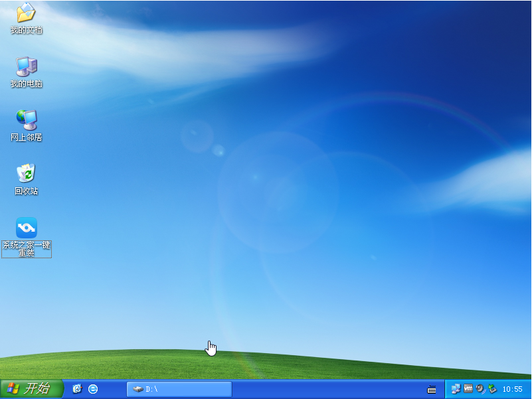Click the empty taskbar space beside the quick launch
532x399 pixels.
click(113, 390)
